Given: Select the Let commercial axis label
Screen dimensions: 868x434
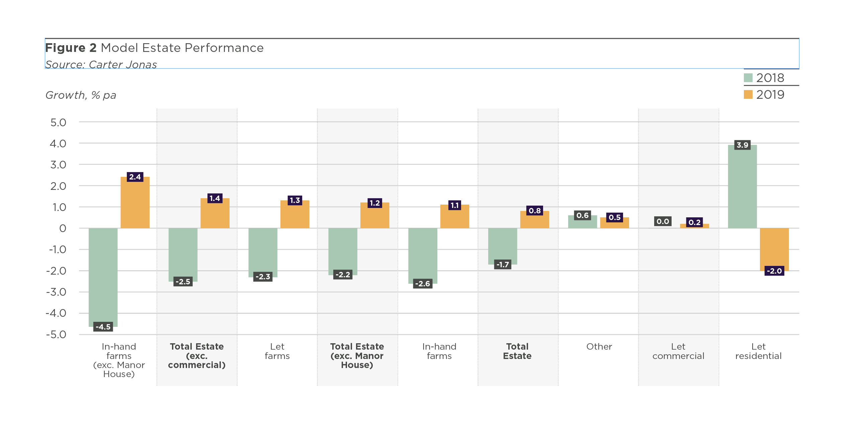Looking at the screenshot, I should coord(678,351).
